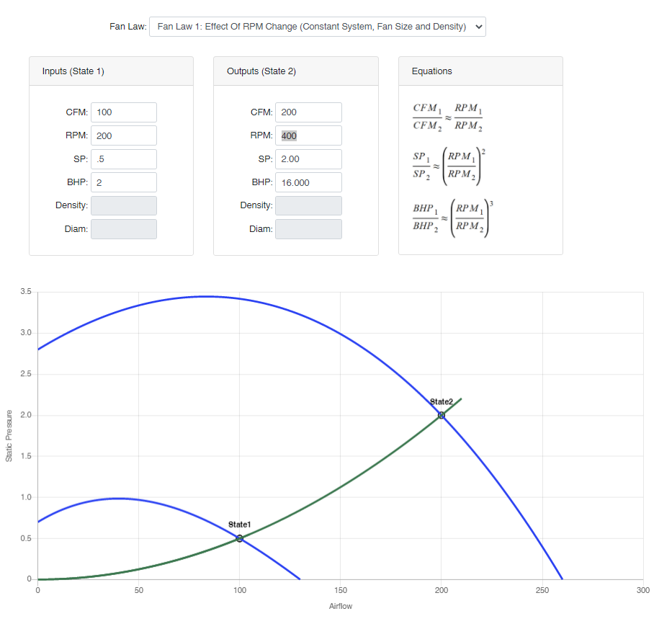This screenshot has height=624, width=672.
Task: Click the Inputs (State 1) panel header
Action: tap(111, 71)
